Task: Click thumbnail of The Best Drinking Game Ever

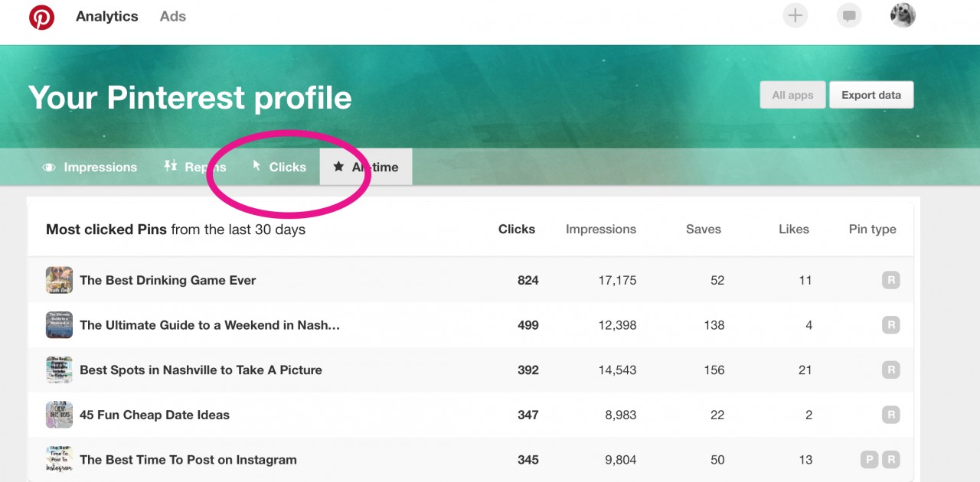Action: (x=59, y=280)
